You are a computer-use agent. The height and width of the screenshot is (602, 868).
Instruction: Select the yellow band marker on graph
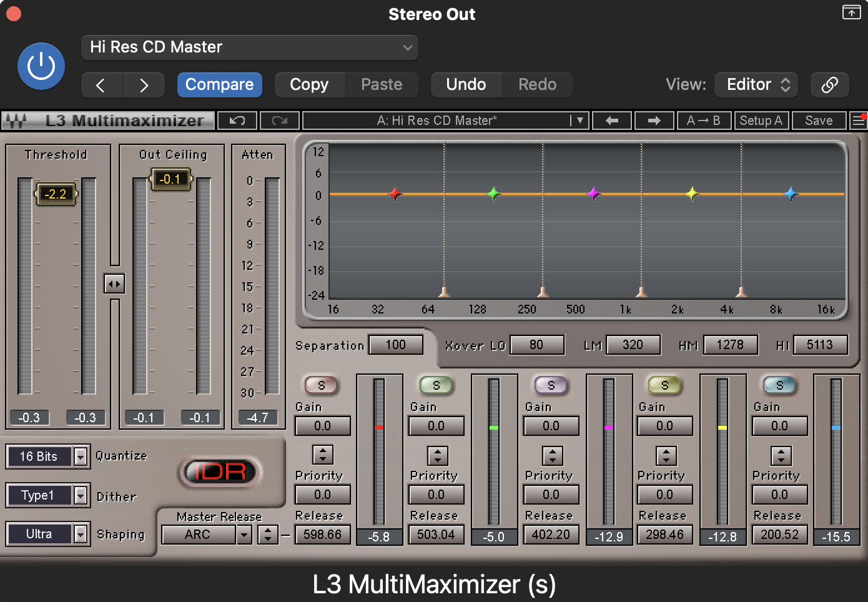pos(692,194)
